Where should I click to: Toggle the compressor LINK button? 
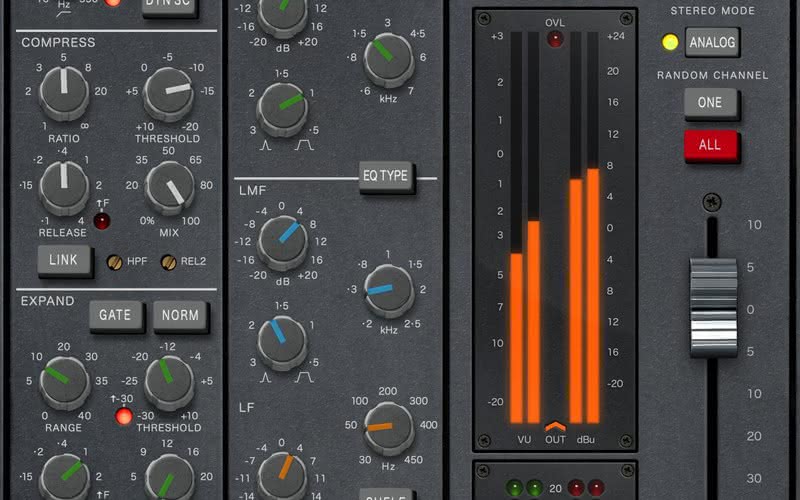click(64, 260)
